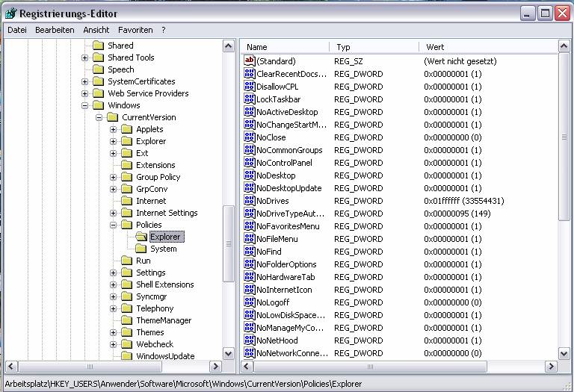This screenshot has width=574, height=392.
Task: Click the folder icon next to System
Action: tap(141, 249)
